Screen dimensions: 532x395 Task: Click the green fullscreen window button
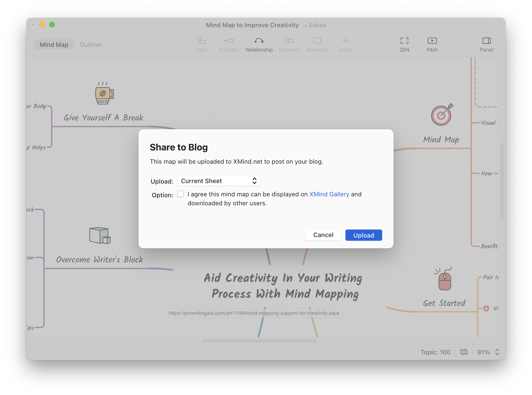click(x=52, y=25)
